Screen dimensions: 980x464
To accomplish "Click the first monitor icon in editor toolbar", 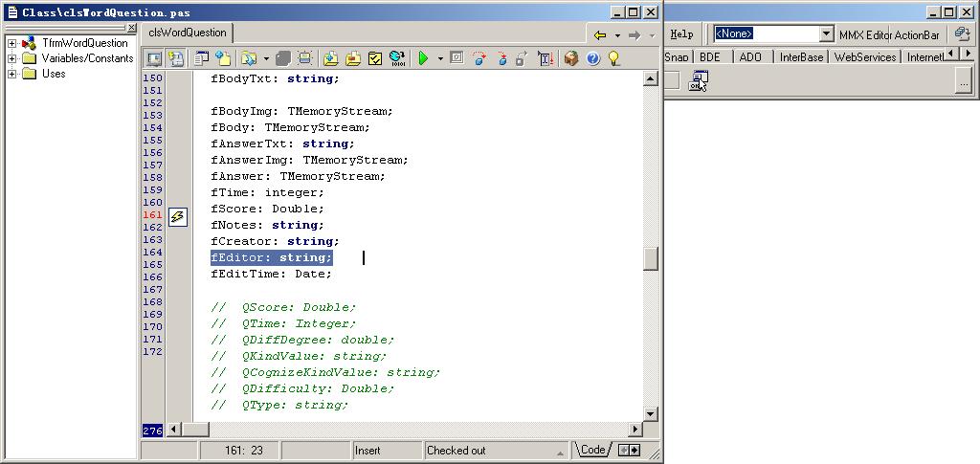I will point(153,59).
